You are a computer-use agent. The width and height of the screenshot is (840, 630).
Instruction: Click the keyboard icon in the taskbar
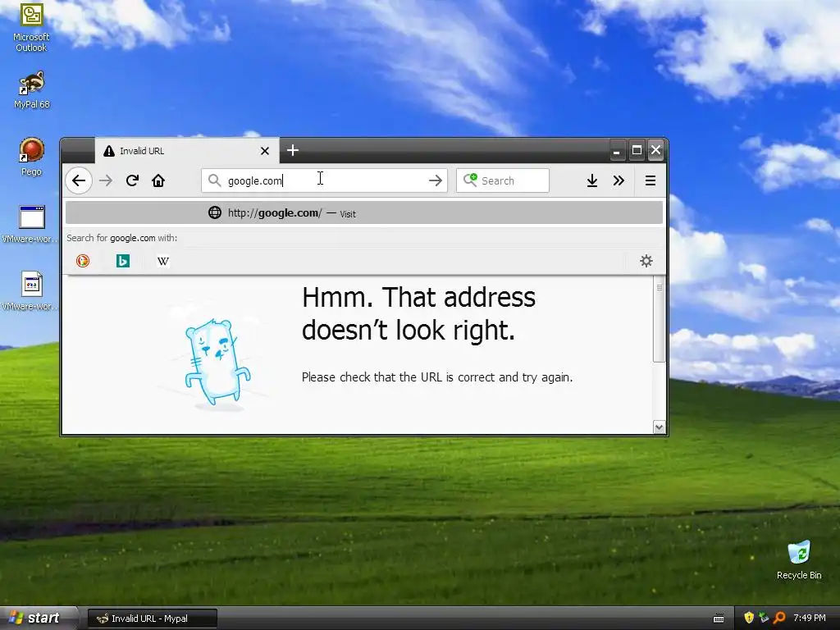pyautogui.click(x=719, y=619)
